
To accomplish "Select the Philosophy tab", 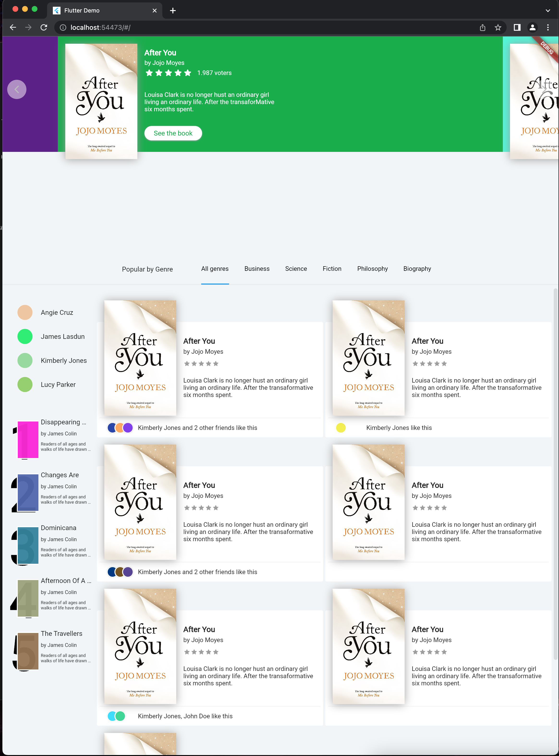I will click(x=373, y=269).
